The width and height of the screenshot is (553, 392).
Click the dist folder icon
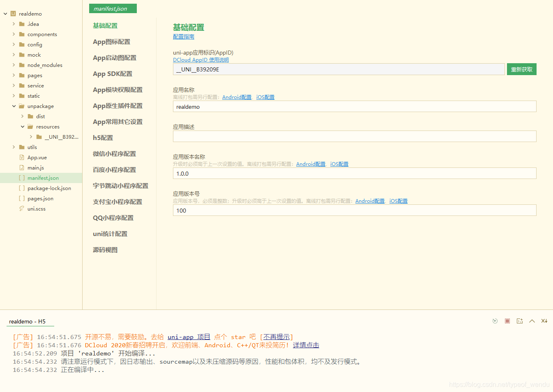coord(30,116)
